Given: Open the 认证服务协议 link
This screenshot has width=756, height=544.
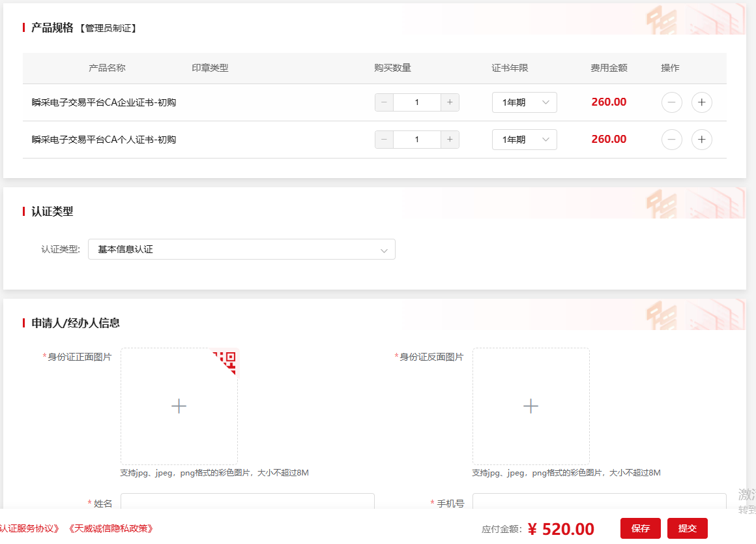Looking at the screenshot, I should coord(31,528).
